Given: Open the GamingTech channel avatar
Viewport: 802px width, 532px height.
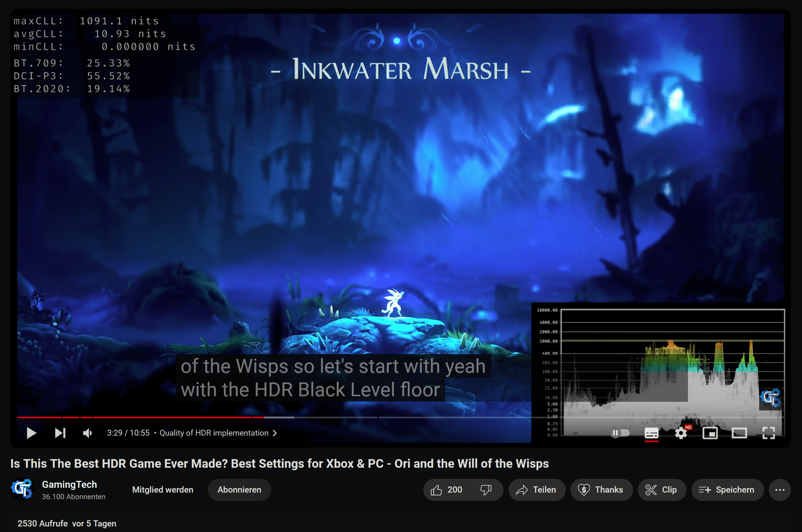Looking at the screenshot, I should coord(22,489).
